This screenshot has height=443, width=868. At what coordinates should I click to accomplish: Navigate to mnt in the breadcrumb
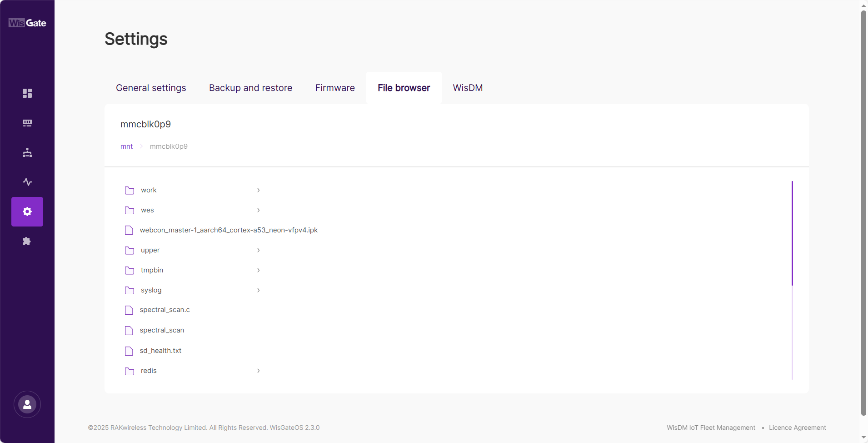click(x=126, y=146)
